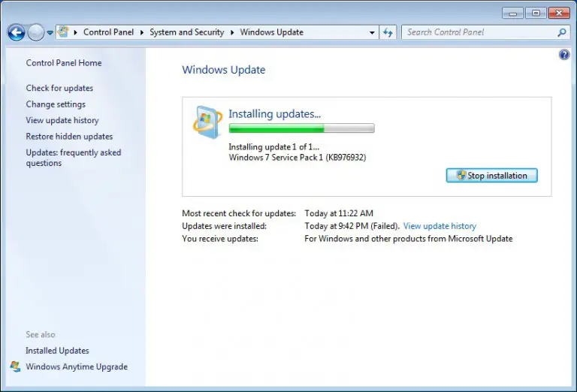Expand the arrow after System and Security
Screen dimensions: 577x392
232,32
